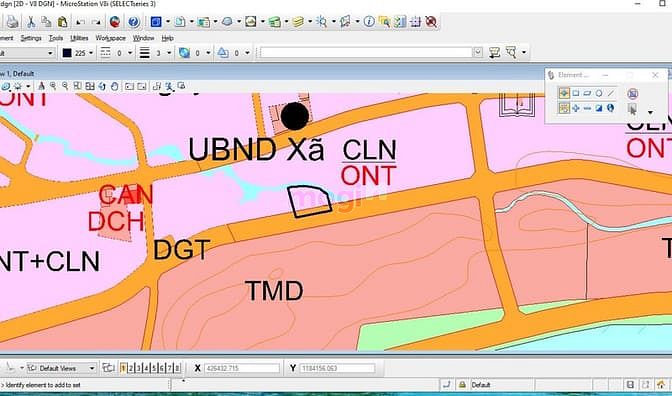Image resolution: width=672 pixels, height=396 pixels.
Task: Expand the Element Selection extended settings arrow
Action: tap(651, 113)
